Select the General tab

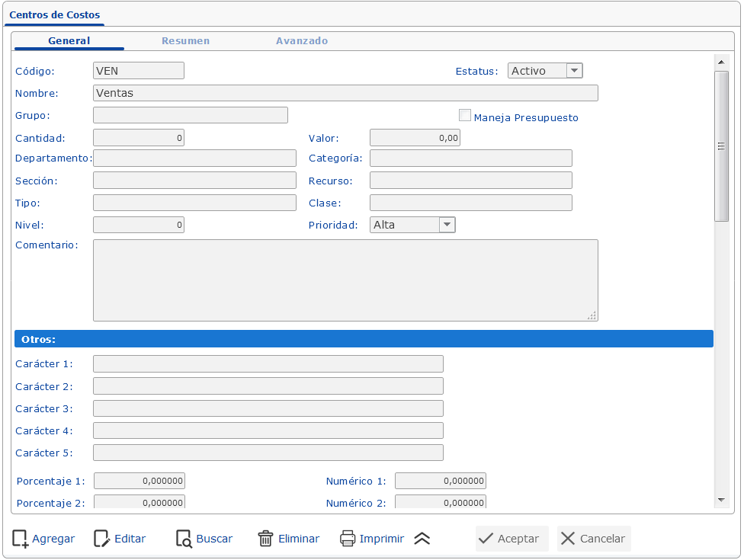(69, 41)
